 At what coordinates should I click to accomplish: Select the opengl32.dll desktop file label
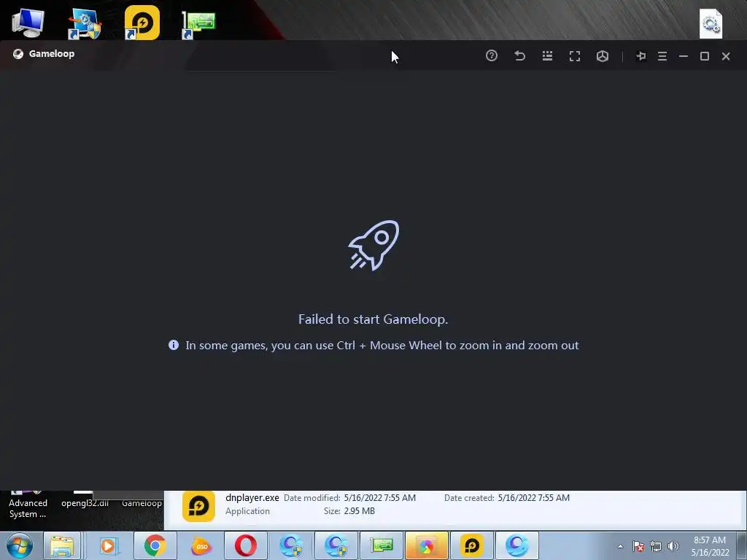click(x=85, y=503)
